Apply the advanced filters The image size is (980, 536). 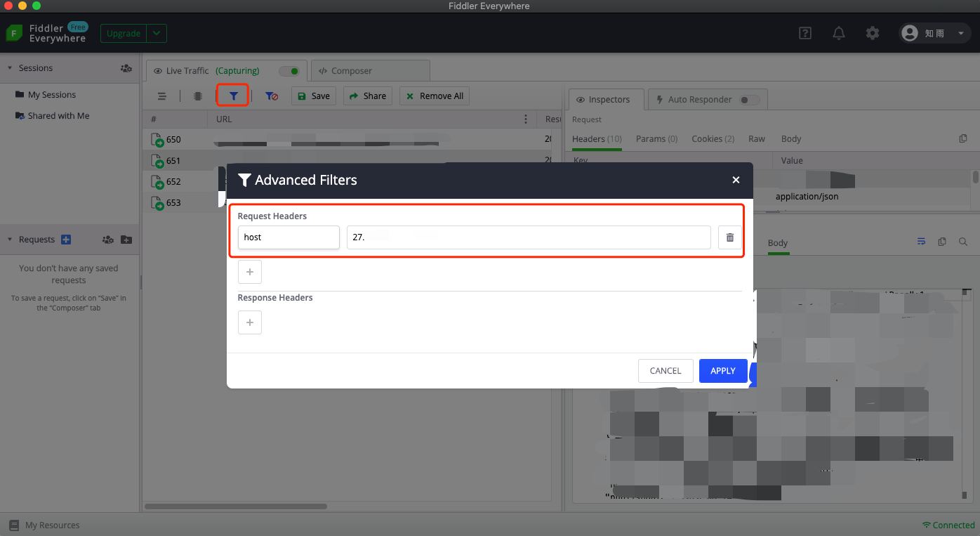(x=723, y=371)
